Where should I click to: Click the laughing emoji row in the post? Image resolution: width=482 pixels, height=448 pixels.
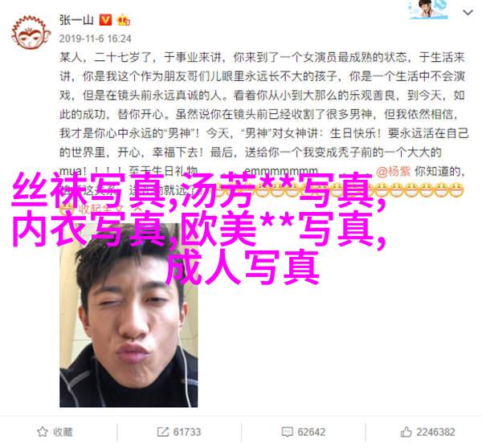click(x=337, y=189)
